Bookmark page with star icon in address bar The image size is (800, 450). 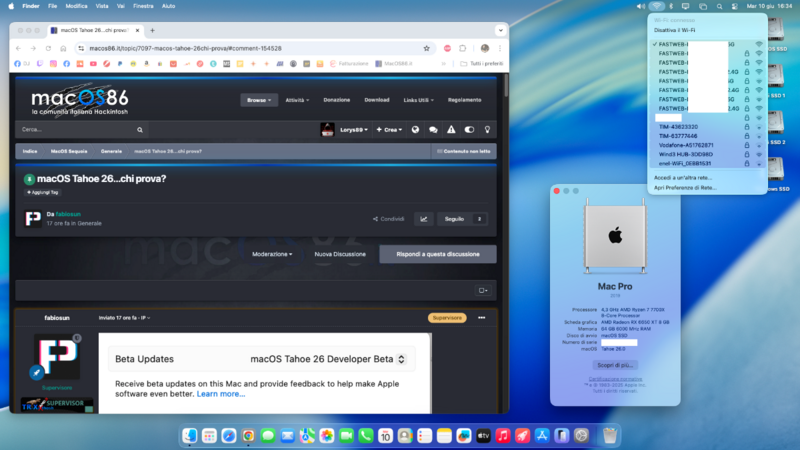coord(427,48)
